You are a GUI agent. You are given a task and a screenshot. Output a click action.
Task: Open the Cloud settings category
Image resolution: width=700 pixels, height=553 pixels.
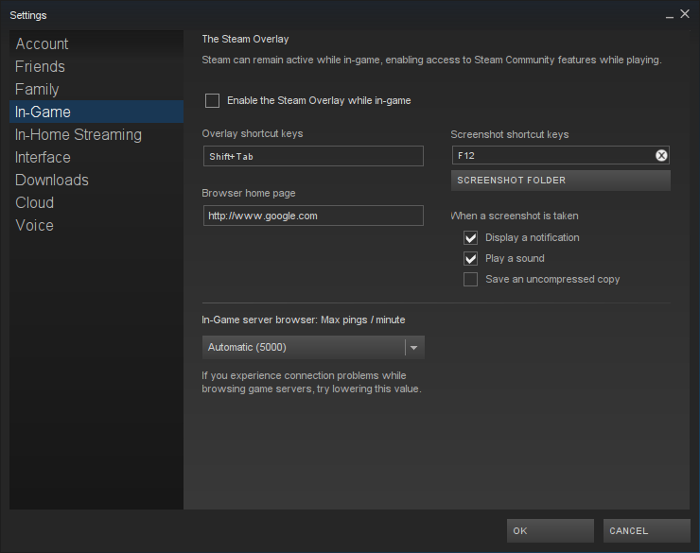(96, 203)
